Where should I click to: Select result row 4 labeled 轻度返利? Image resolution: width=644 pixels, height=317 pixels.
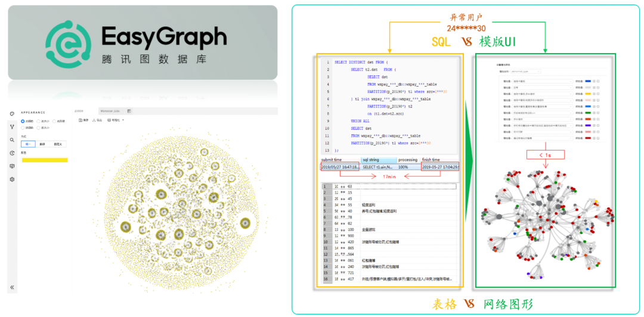(389, 204)
